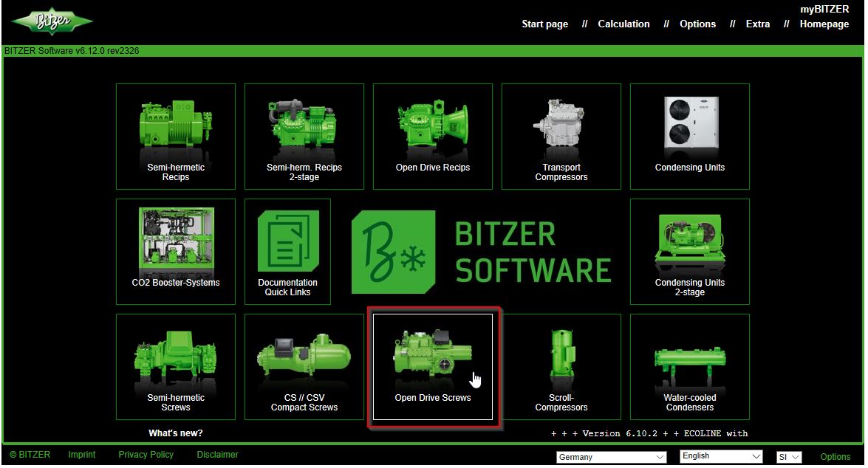
Task: Open the highlighted Open Drive Screws module
Action: [x=432, y=367]
